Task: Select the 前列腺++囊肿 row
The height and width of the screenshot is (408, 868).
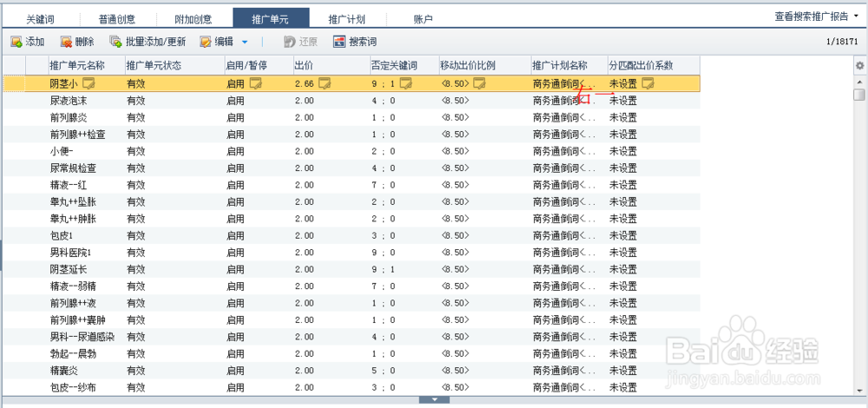Action: tap(352, 320)
